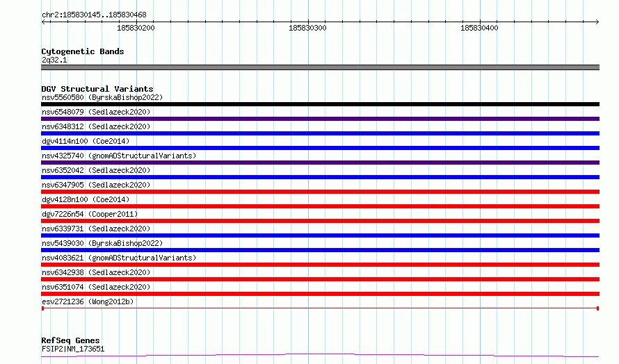Click the blue bar of nsv6348312
The height and width of the screenshot is (364, 619).
320,133
